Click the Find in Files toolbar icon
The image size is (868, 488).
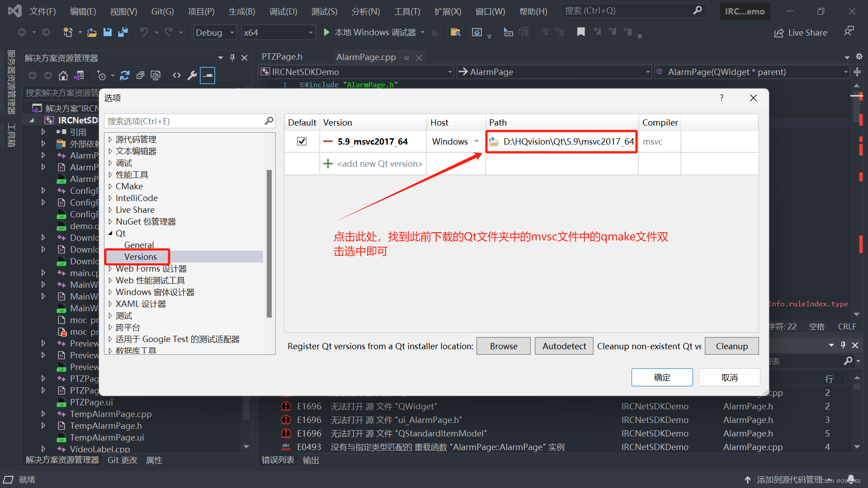click(x=455, y=32)
